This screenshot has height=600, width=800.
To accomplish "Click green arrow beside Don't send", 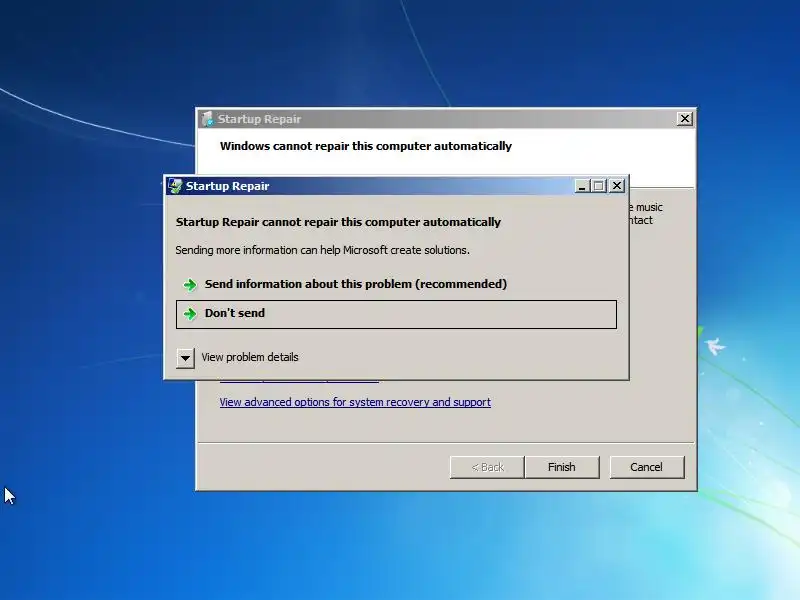I will [x=190, y=314].
